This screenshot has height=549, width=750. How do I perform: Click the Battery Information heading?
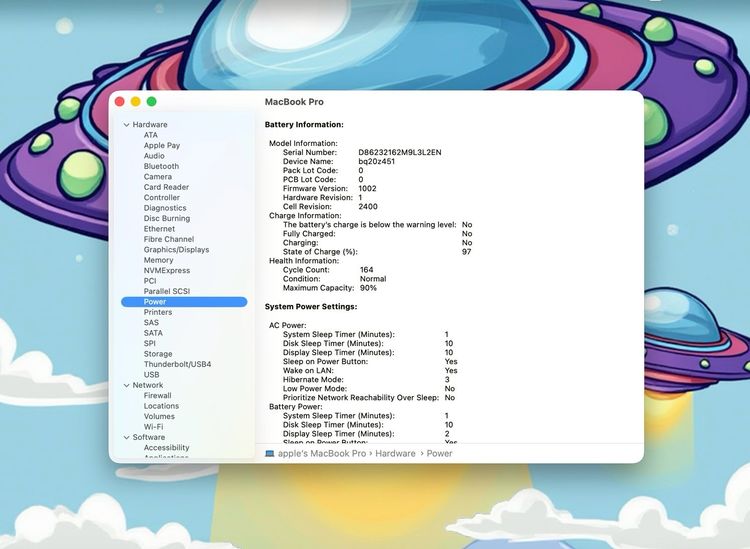point(304,125)
